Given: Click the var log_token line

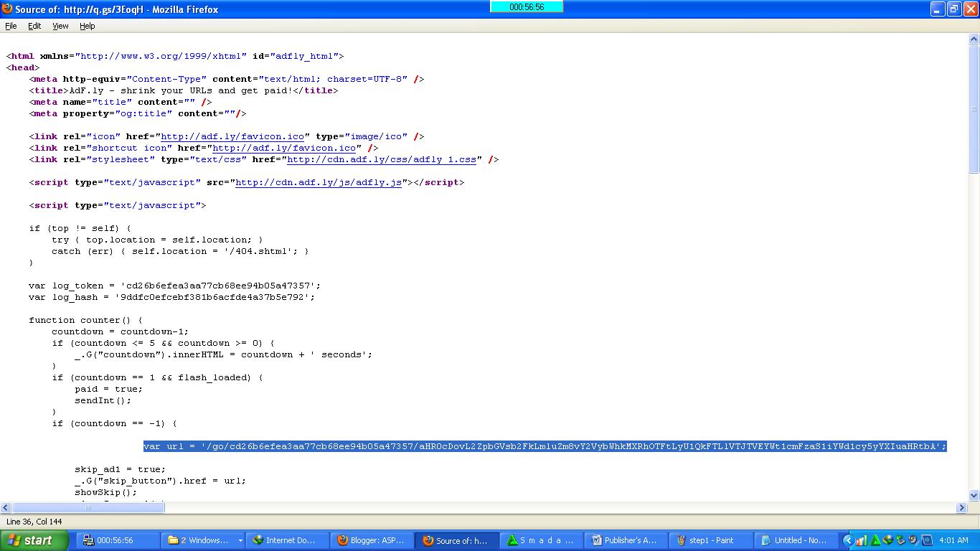Looking at the screenshot, I should tap(175, 286).
